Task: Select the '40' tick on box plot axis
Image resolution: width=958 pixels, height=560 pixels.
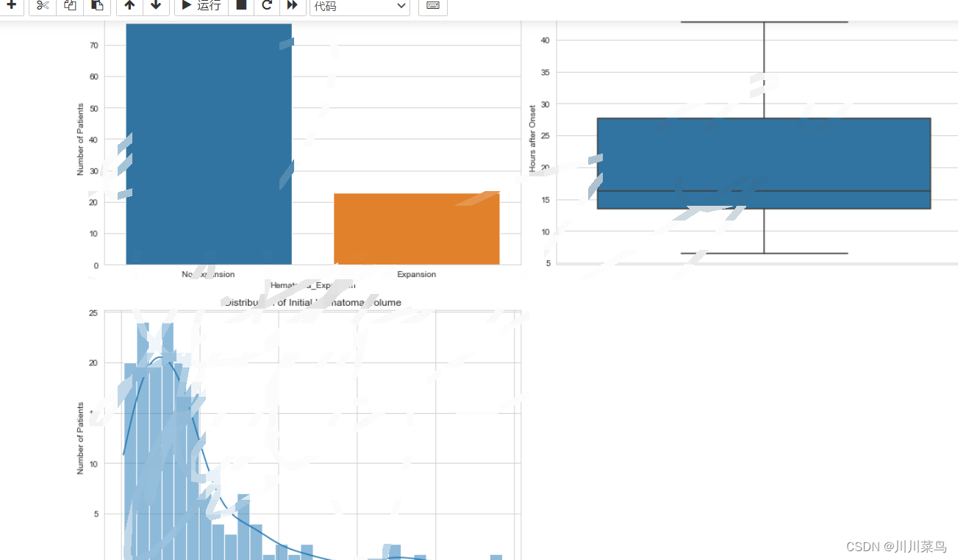Action: pos(545,40)
